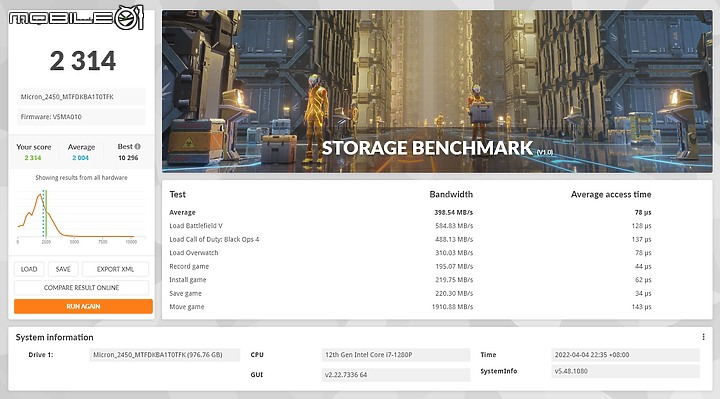Viewport: 720px width, 399px height.
Task: Click the Average access time column header
Action: pyautogui.click(x=611, y=195)
